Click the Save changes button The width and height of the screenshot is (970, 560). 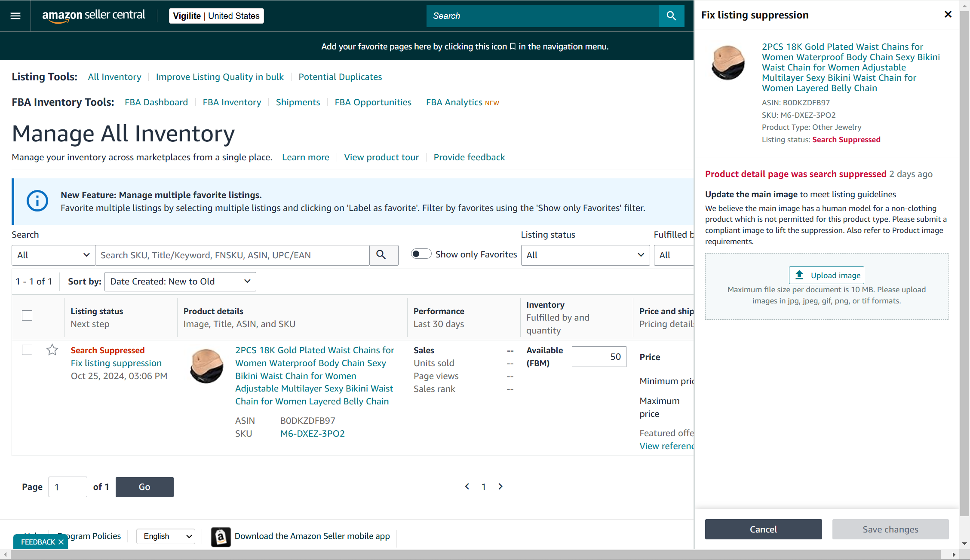point(890,529)
